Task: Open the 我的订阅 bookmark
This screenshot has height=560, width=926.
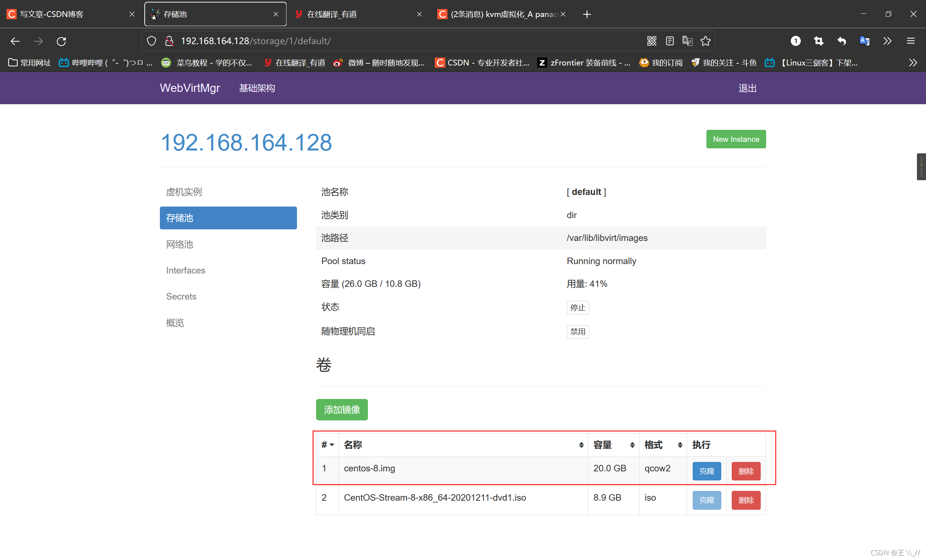Action: [661, 63]
